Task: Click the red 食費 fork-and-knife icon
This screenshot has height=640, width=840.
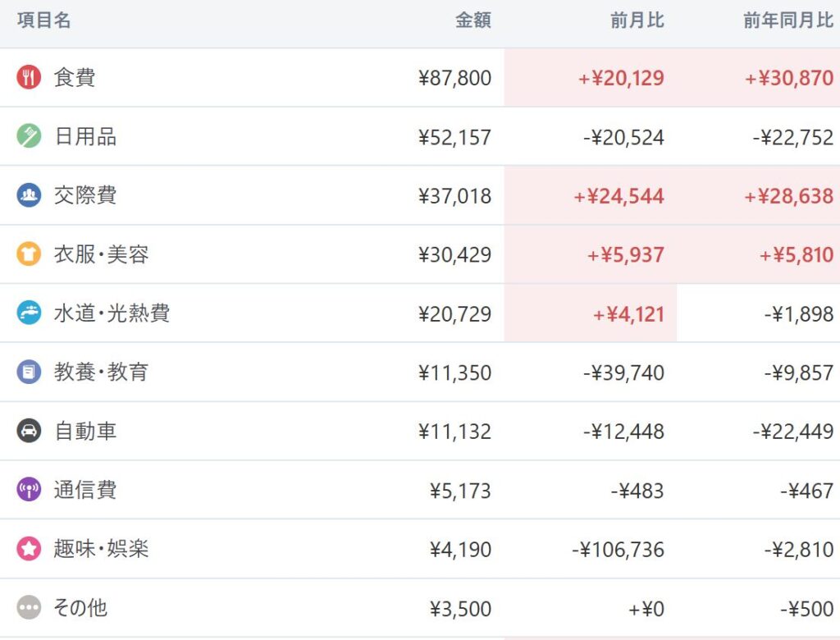Action: click(x=29, y=77)
